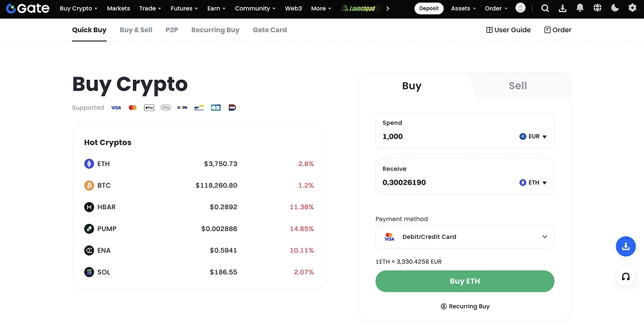
Task: Open the Web3 menu item
Action: 293,8
